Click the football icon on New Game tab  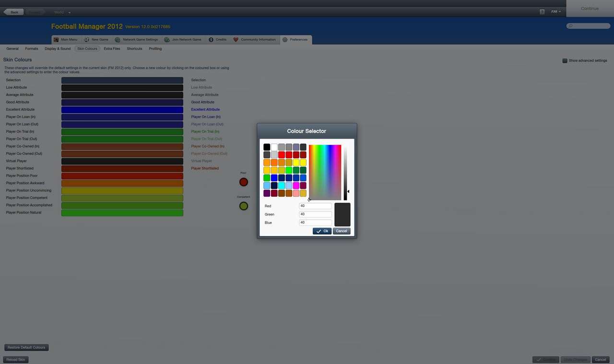(x=87, y=40)
